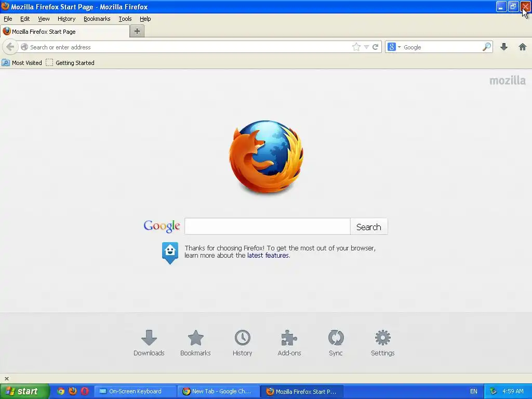The width and height of the screenshot is (532, 399).
Task: Launch Opera from quick launch
Action: 85,391
